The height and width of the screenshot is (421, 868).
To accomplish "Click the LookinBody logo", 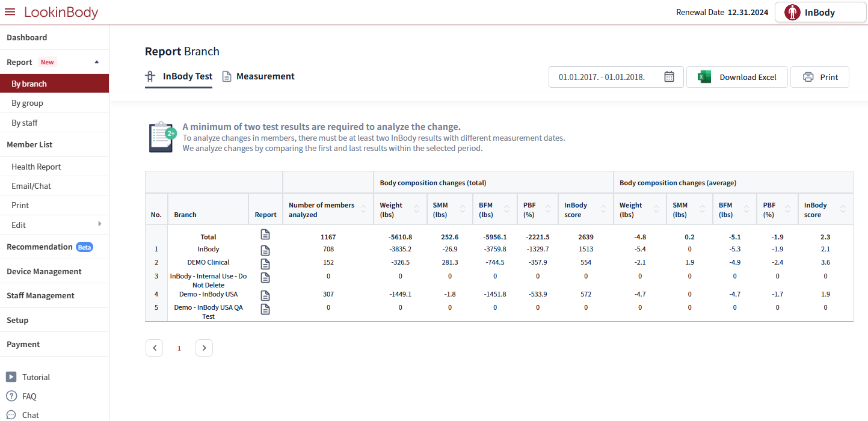I will [x=61, y=12].
